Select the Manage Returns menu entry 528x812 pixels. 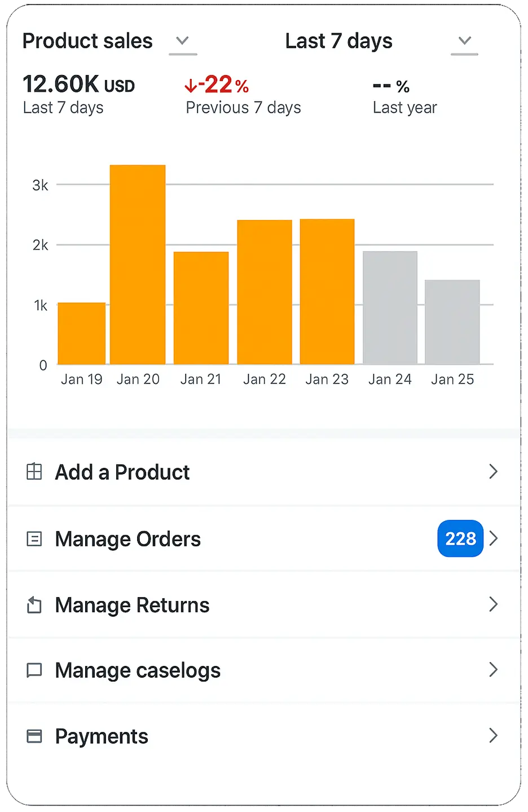(132, 605)
